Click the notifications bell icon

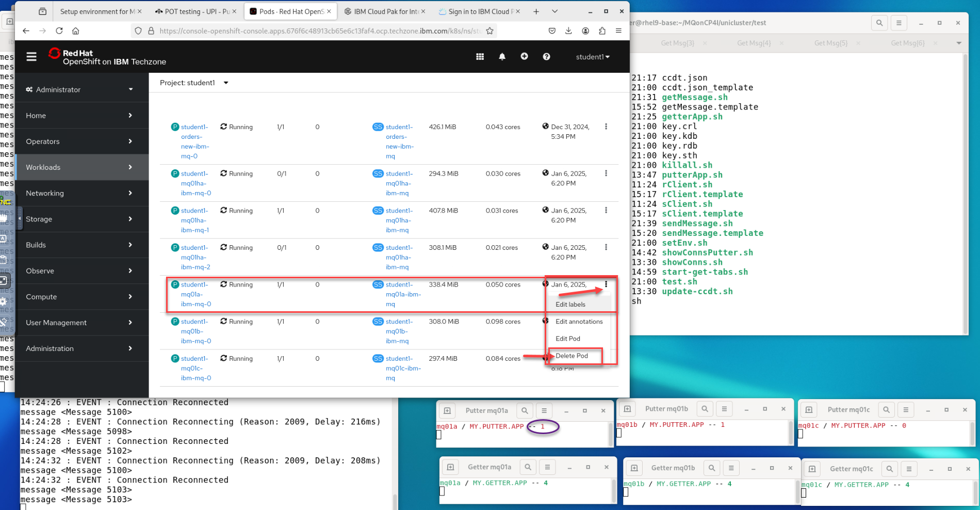click(502, 57)
